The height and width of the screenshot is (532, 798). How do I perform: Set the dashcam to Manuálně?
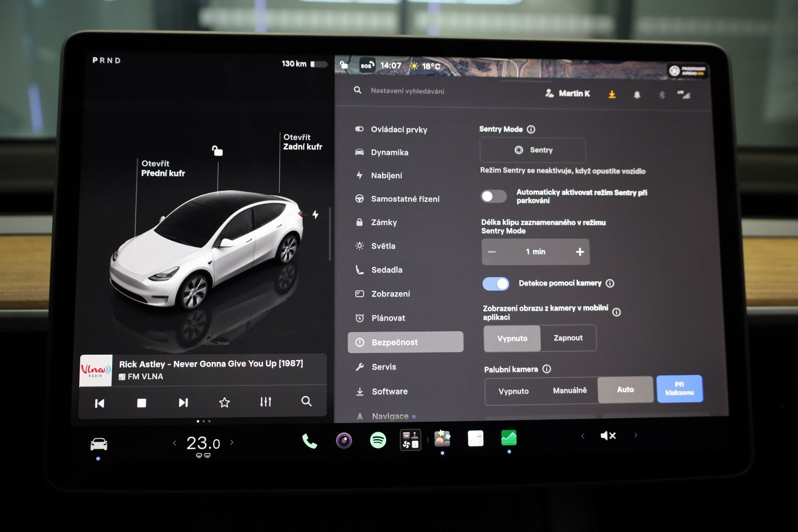pos(570,391)
